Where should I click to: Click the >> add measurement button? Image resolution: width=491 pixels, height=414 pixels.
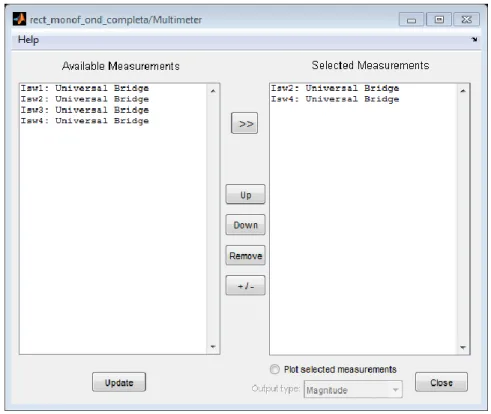(x=244, y=123)
